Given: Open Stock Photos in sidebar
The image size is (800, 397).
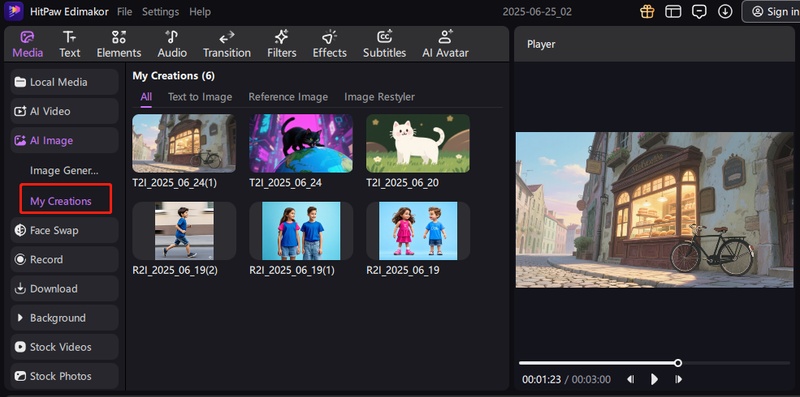Looking at the screenshot, I should click(64, 376).
